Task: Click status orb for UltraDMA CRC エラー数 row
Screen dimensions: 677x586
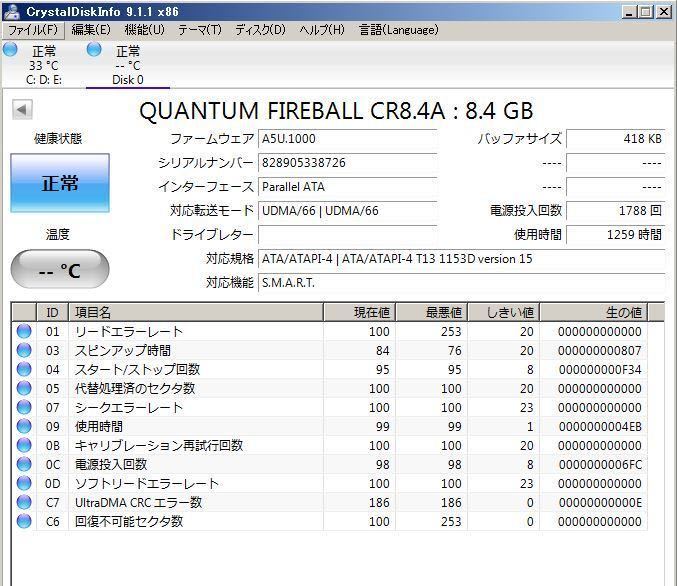Action: pos(24,502)
